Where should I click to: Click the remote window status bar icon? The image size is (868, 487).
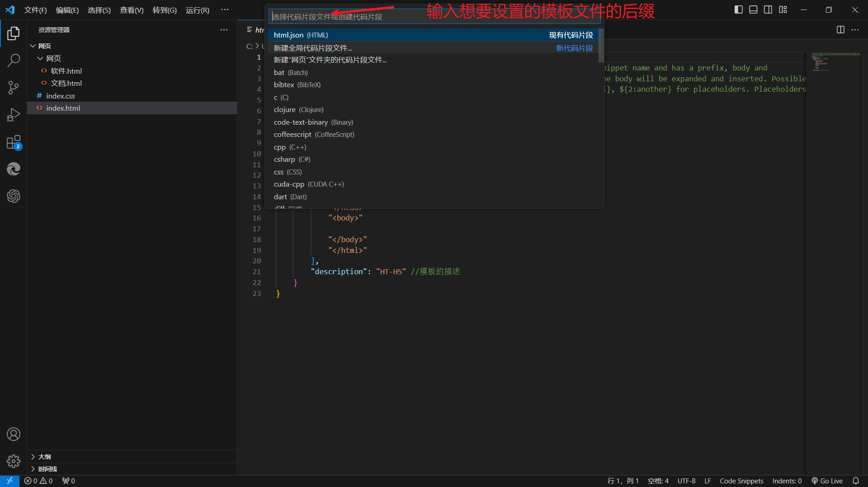coord(9,481)
